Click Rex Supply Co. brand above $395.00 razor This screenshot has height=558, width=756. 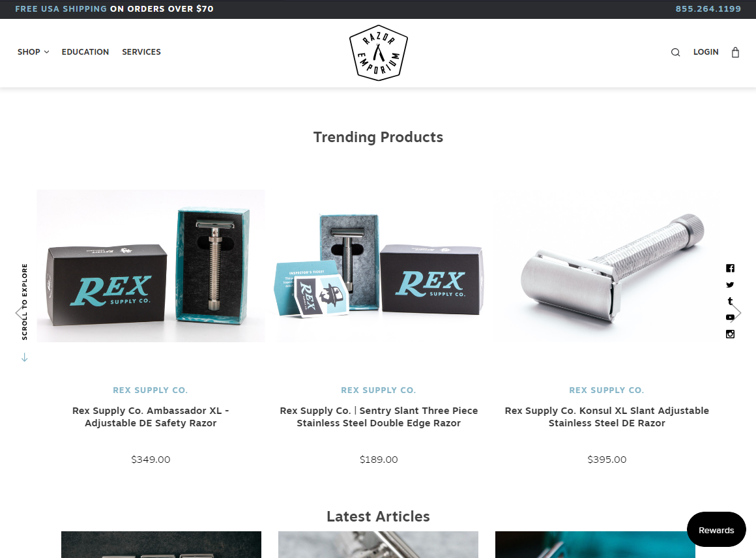(607, 390)
